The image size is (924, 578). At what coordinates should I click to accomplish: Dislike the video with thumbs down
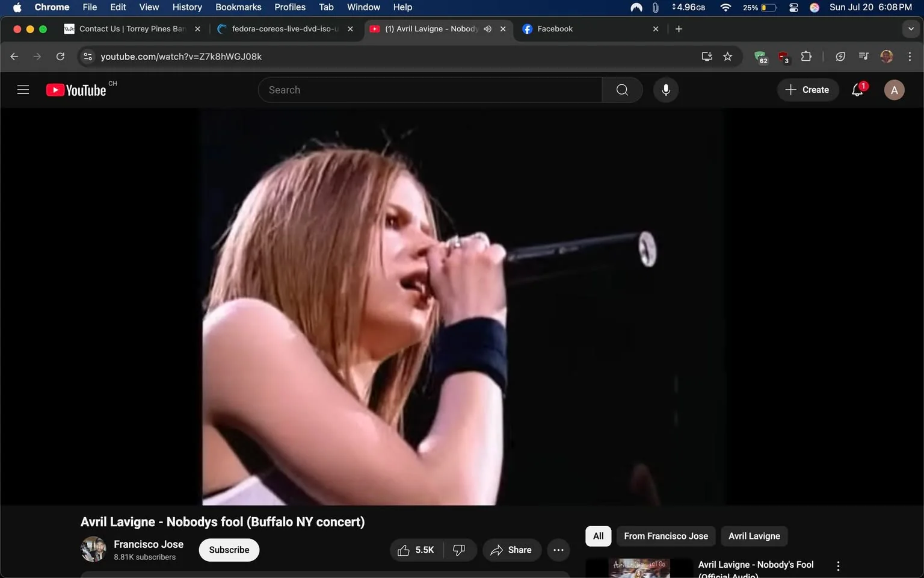pos(459,550)
